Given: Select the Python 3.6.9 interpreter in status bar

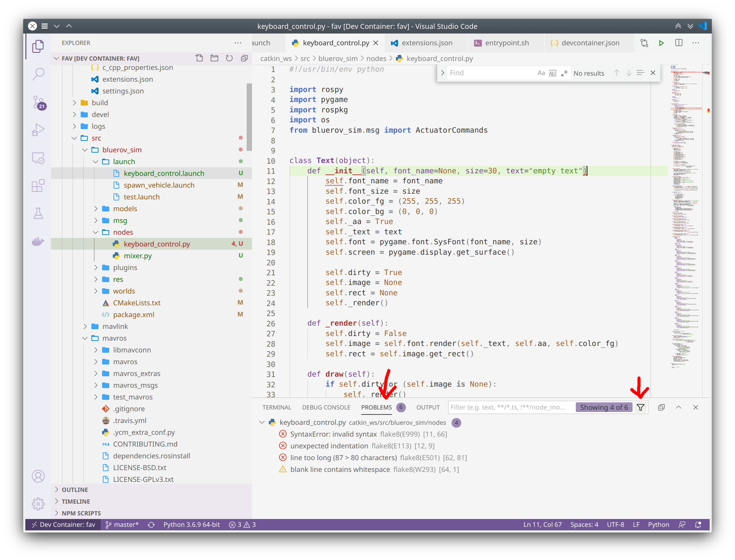Looking at the screenshot, I should [191, 524].
